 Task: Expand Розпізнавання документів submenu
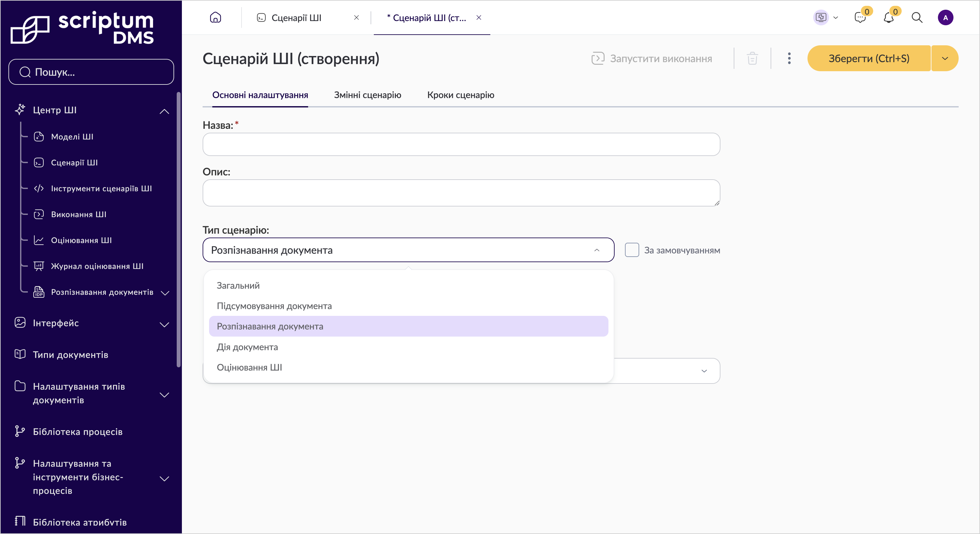(x=165, y=293)
